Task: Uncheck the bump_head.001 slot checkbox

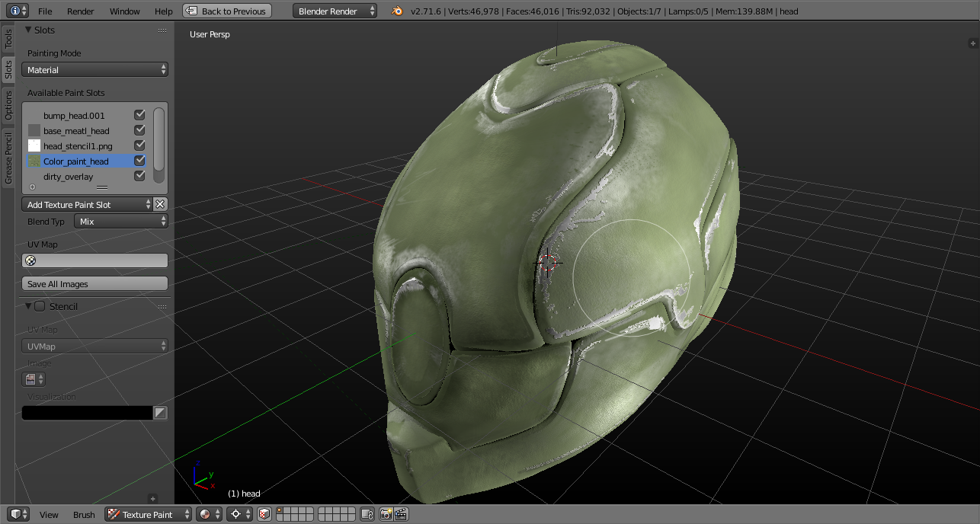Action: (x=139, y=115)
